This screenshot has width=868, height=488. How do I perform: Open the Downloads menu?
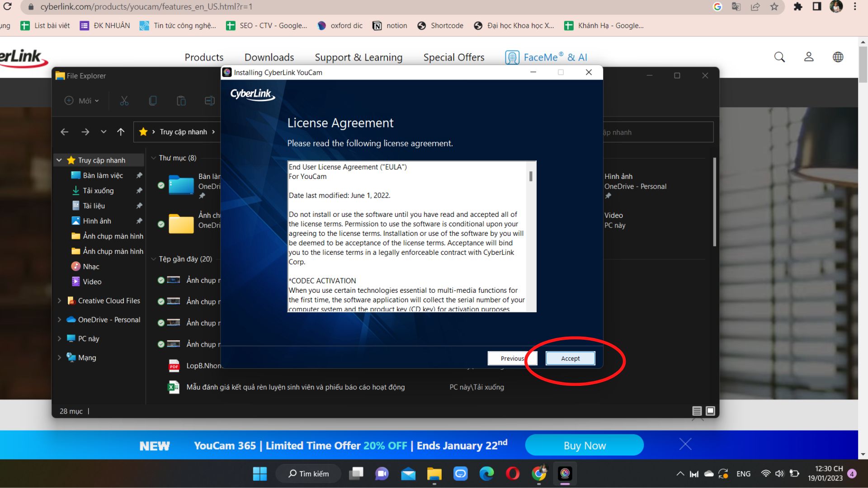269,57
